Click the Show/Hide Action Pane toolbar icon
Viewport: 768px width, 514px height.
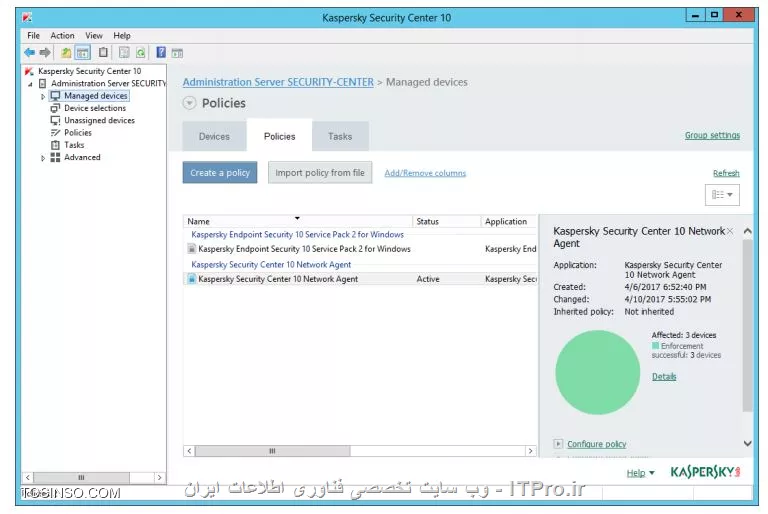click(177, 53)
